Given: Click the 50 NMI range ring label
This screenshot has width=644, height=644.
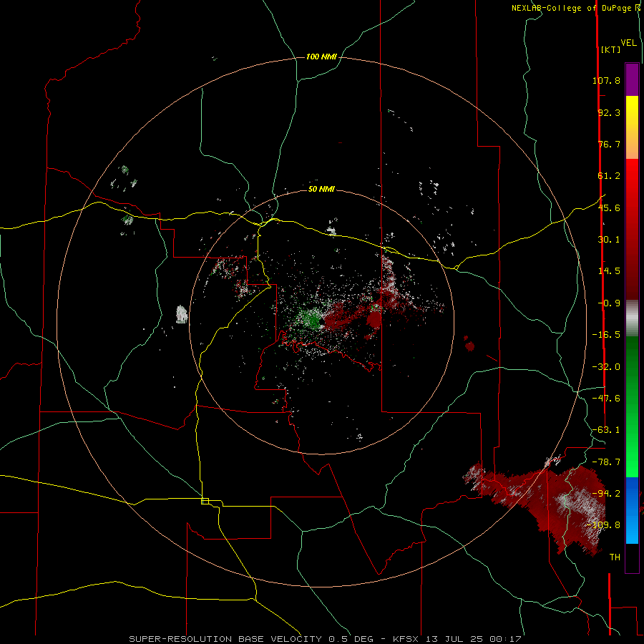Looking at the screenshot, I should point(321,189).
